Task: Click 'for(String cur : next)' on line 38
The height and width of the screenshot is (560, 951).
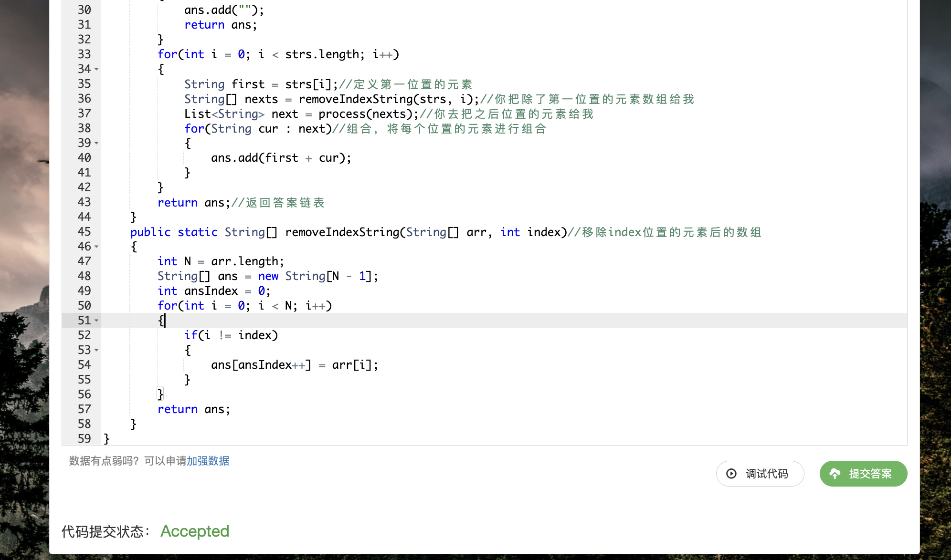Action: pyautogui.click(x=258, y=129)
